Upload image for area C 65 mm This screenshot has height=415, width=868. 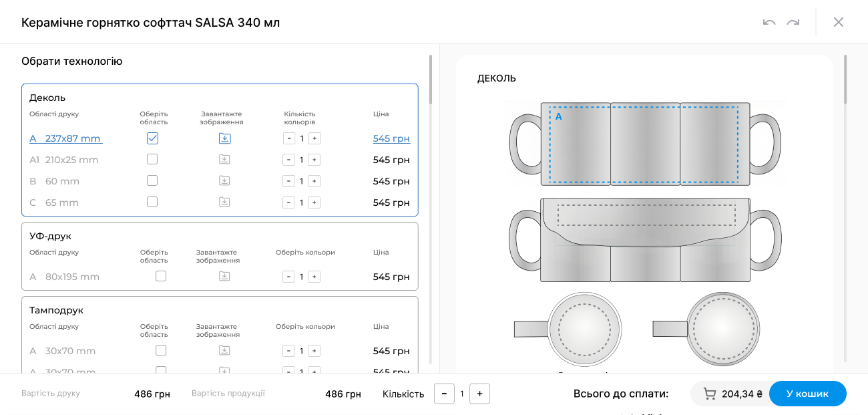(x=224, y=202)
